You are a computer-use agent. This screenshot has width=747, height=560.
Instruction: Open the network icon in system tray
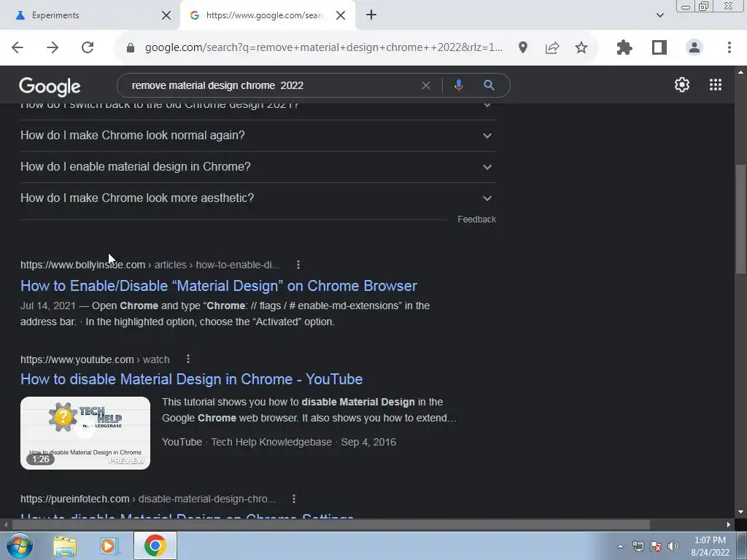(x=638, y=547)
